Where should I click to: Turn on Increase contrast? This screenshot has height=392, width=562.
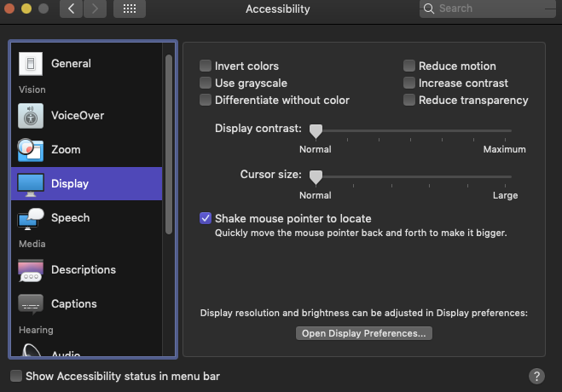(x=409, y=83)
